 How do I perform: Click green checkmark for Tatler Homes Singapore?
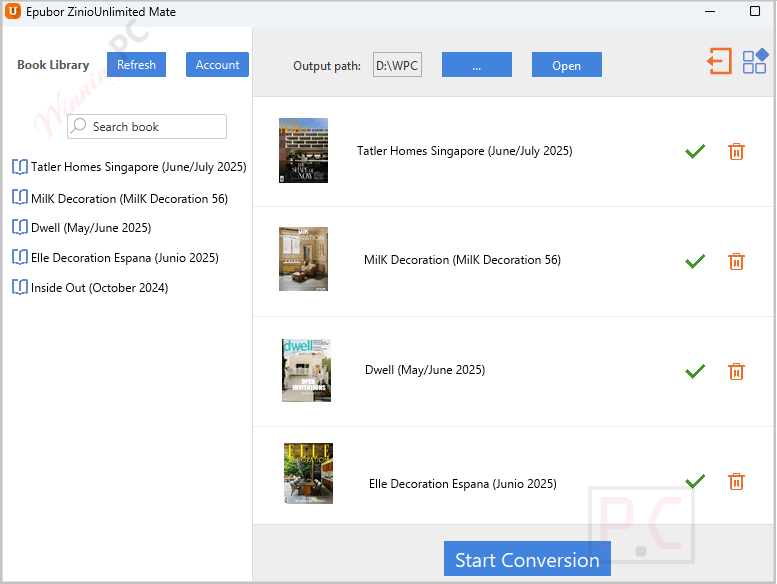point(695,151)
